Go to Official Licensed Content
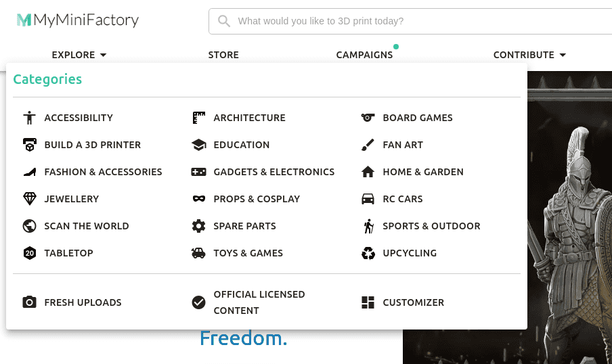Viewport: 612px width, 364px height. (259, 302)
